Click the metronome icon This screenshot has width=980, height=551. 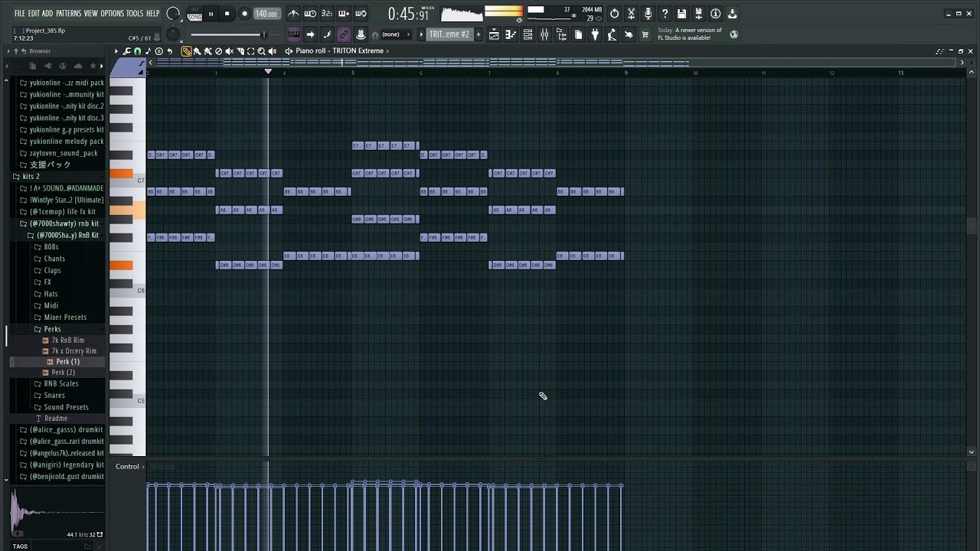coord(294,14)
